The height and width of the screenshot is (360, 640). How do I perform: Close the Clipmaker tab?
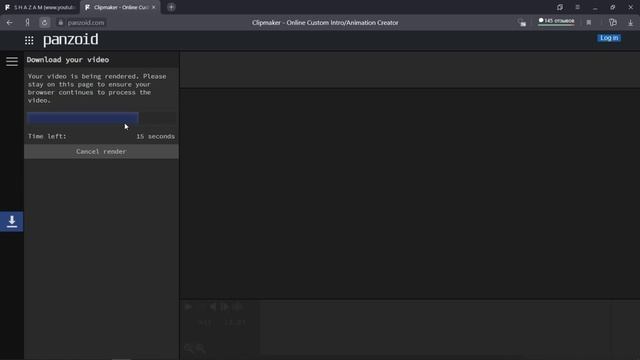coord(154,7)
